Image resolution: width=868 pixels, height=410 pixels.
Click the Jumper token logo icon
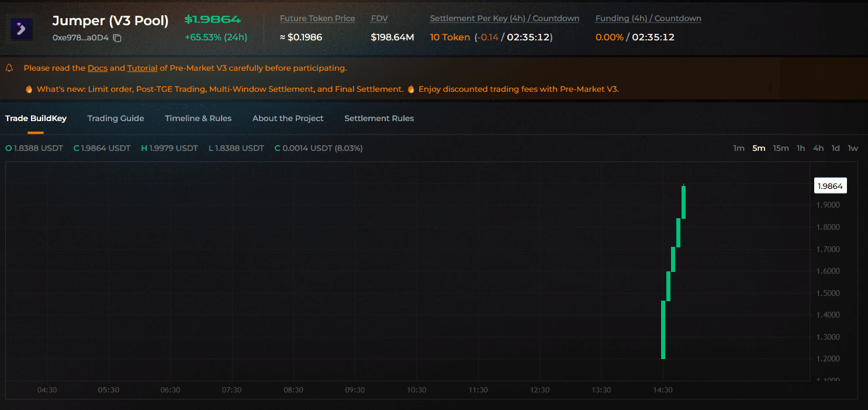click(22, 29)
